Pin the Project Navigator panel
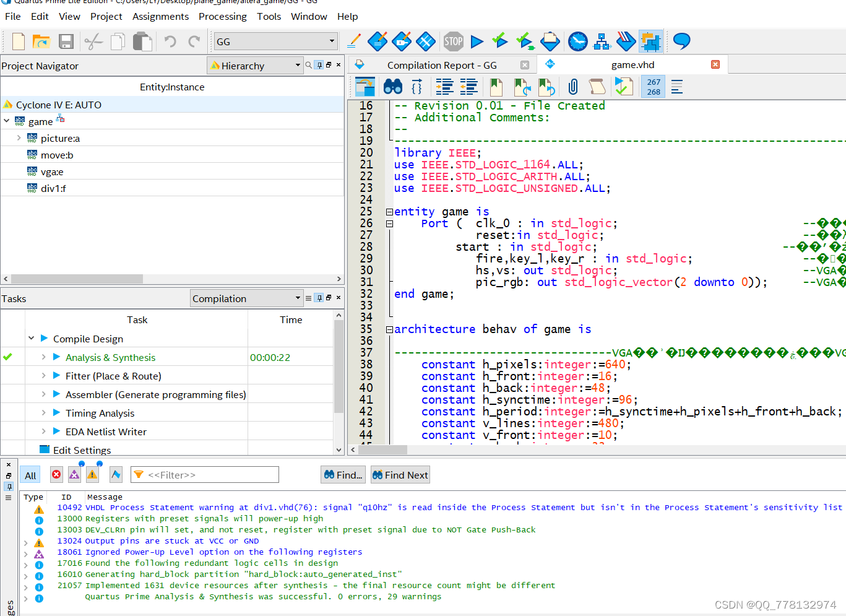 [x=319, y=65]
